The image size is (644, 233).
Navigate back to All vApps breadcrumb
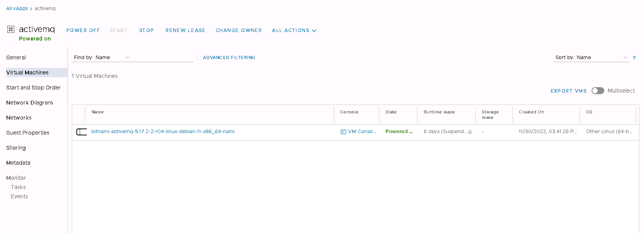click(17, 8)
